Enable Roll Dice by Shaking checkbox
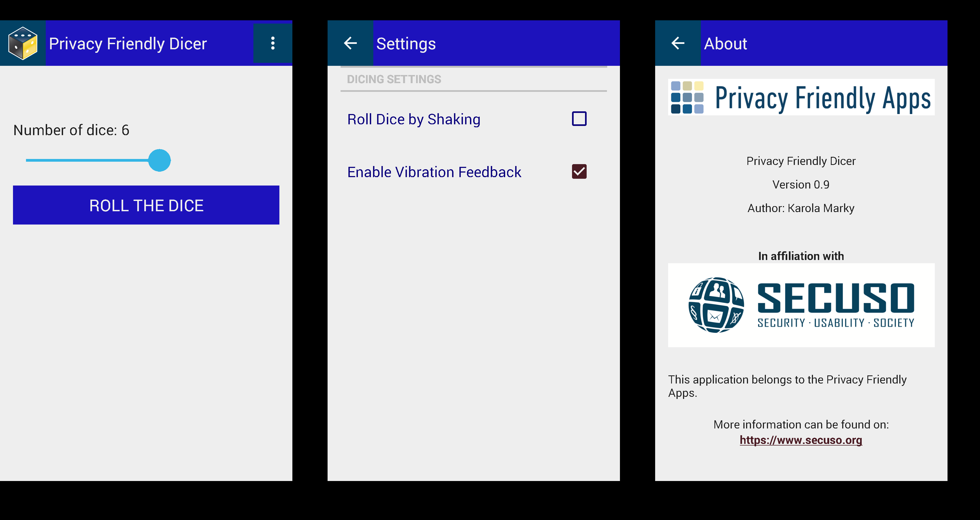 coord(579,119)
